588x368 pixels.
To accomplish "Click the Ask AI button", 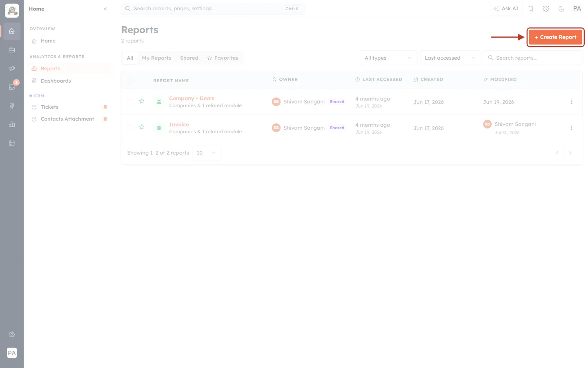I will pyautogui.click(x=506, y=9).
